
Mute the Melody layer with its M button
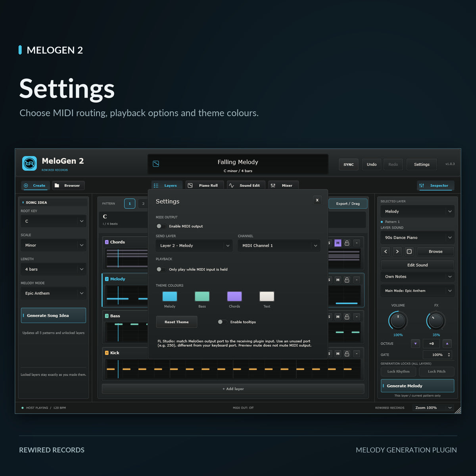pos(338,280)
